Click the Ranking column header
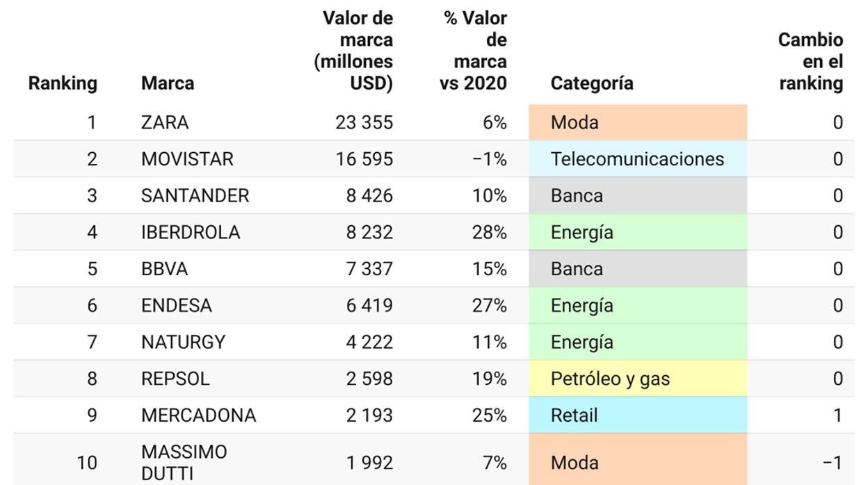 click(x=63, y=83)
